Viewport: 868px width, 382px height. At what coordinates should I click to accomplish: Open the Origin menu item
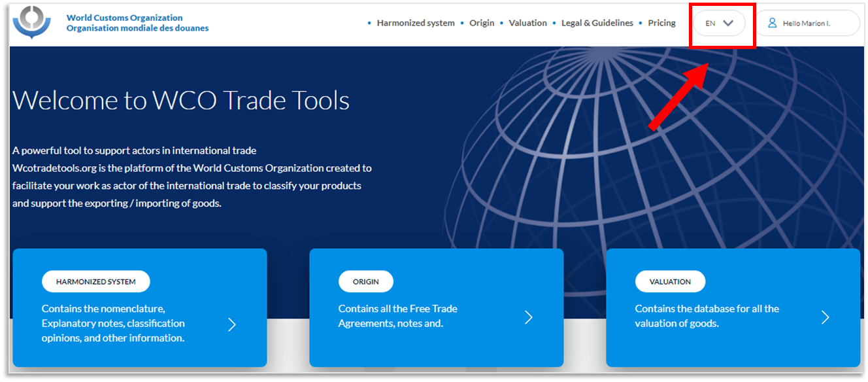[482, 23]
